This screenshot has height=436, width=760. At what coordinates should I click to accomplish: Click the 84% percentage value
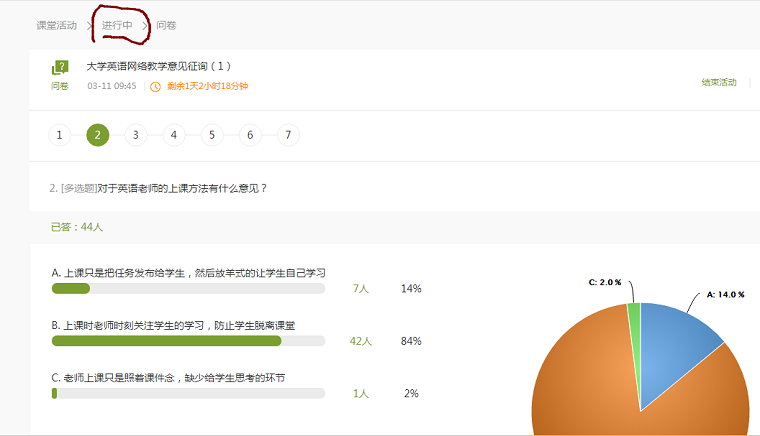411,341
